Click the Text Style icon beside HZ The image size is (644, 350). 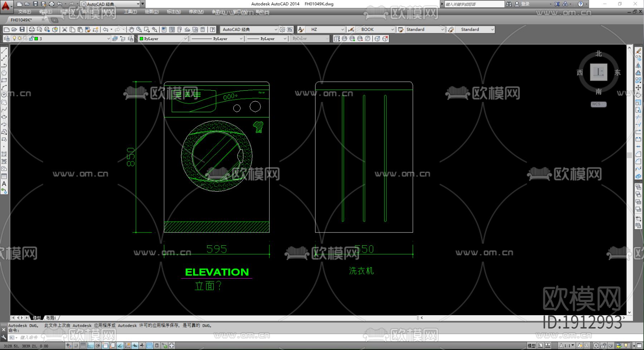[x=301, y=29]
